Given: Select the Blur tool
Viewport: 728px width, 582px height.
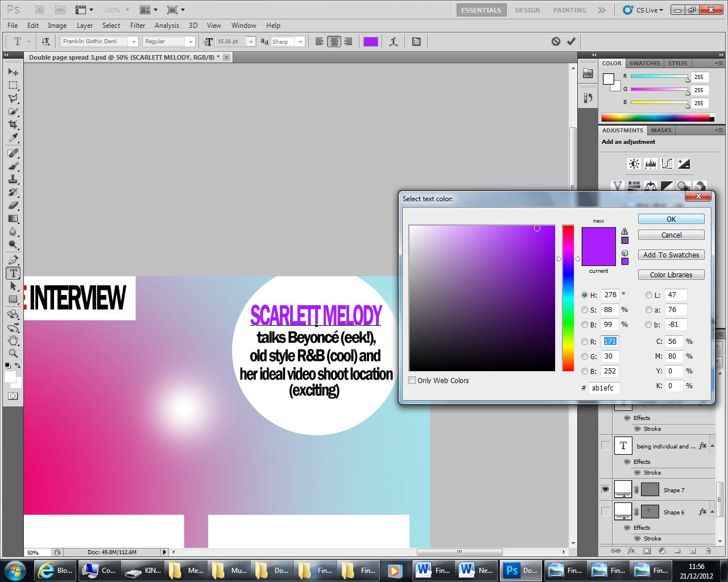Looking at the screenshot, I should [x=13, y=231].
